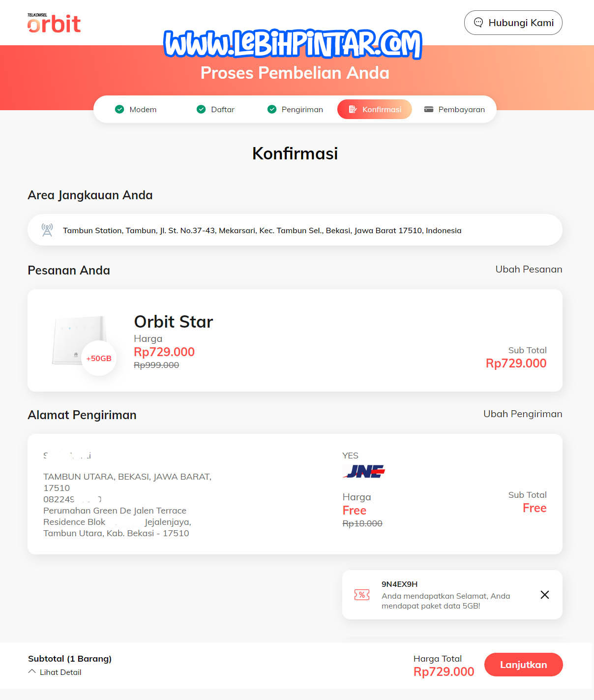Click the voucher ticket icon beside 9N4EX9H

tap(362, 595)
